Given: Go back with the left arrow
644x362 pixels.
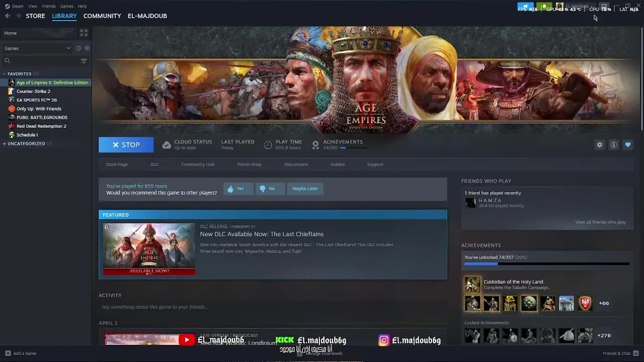Looking at the screenshot, I should point(8,16).
